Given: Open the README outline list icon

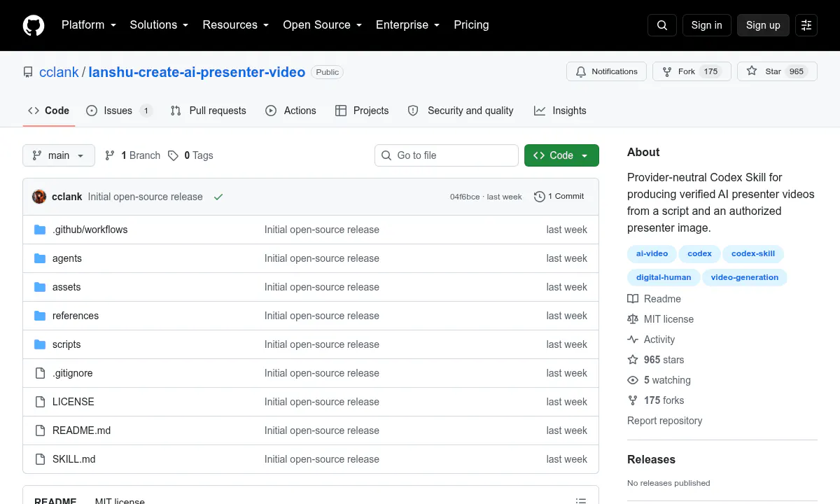Looking at the screenshot, I should (x=580, y=501).
